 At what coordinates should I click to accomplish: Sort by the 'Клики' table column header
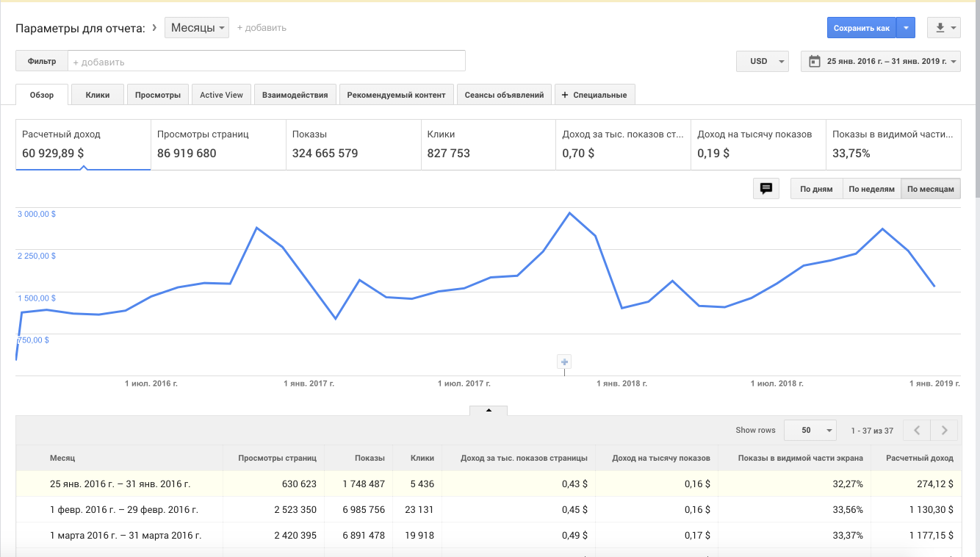422,458
